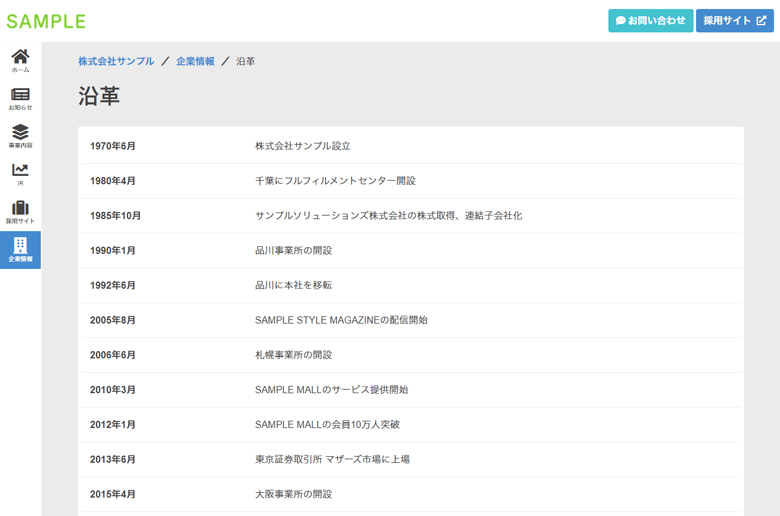Image resolution: width=780 pixels, height=516 pixels.
Task: Navigate to 企業情報 in the breadcrumb
Action: coord(195,61)
